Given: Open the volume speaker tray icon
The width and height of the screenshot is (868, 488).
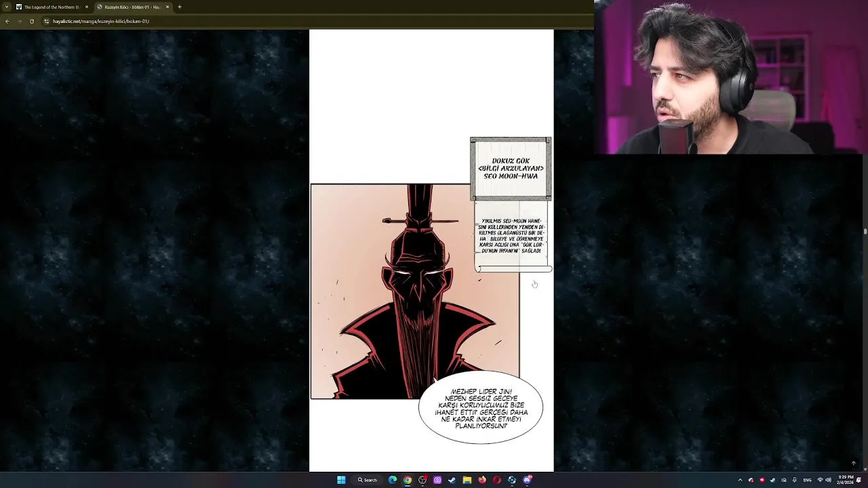Looking at the screenshot, I should click(828, 480).
